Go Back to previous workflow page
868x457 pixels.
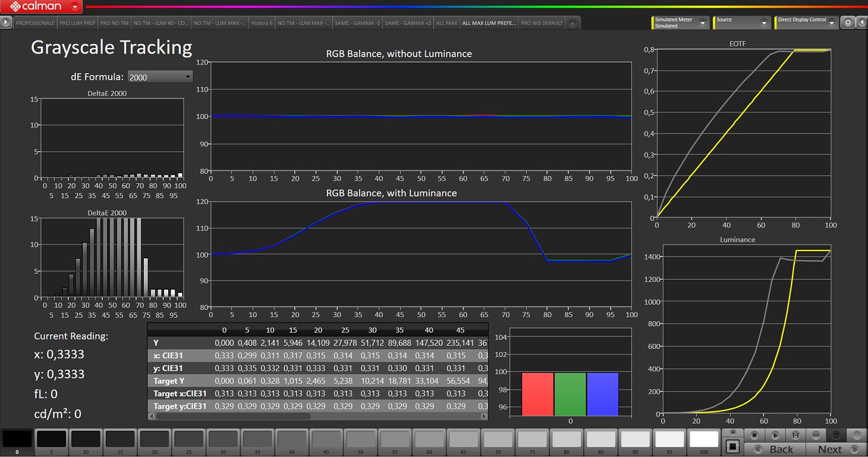(775, 449)
